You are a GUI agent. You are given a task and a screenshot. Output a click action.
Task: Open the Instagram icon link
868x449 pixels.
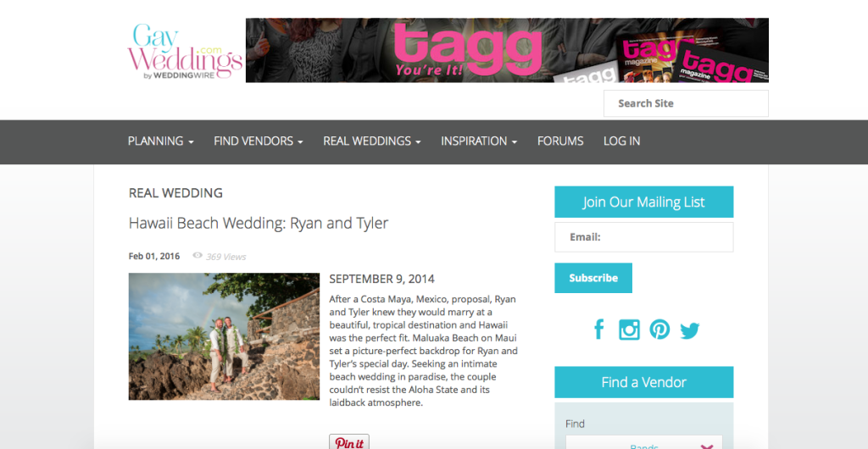point(629,330)
